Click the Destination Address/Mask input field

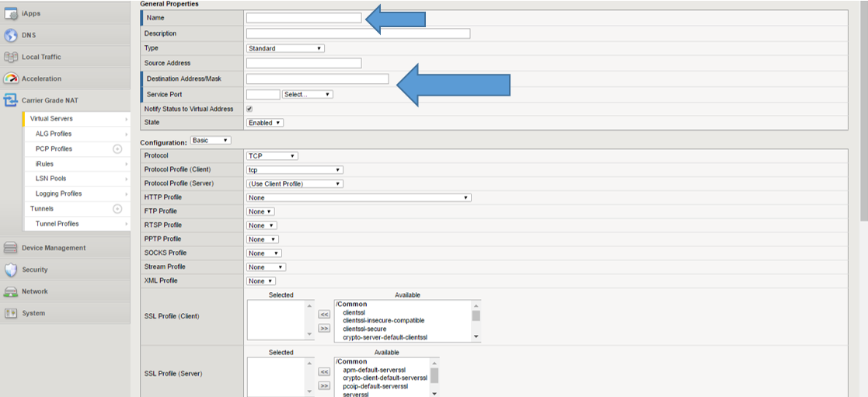[317, 79]
